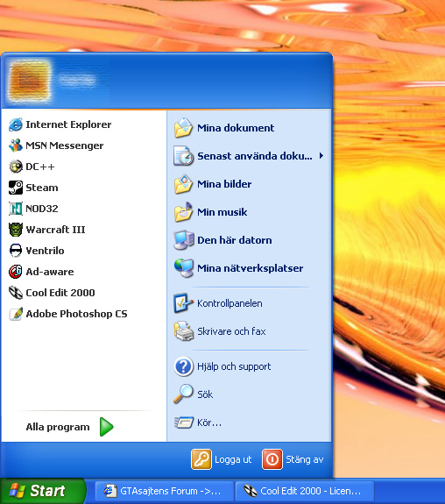The width and height of the screenshot is (445, 504).
Task: Switch to Cool Edit 2000 taskbar window
Action: point(305,491)
